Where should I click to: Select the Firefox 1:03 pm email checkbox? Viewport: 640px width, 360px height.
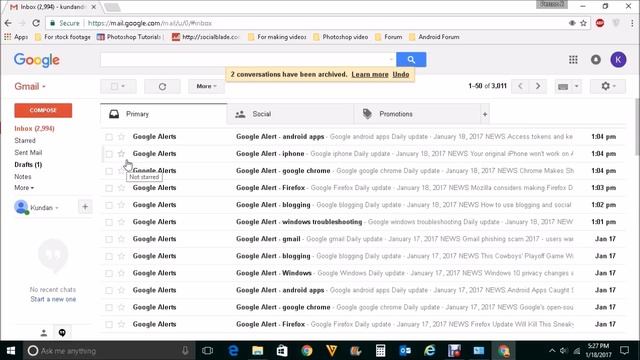click(x=109, y=188)
